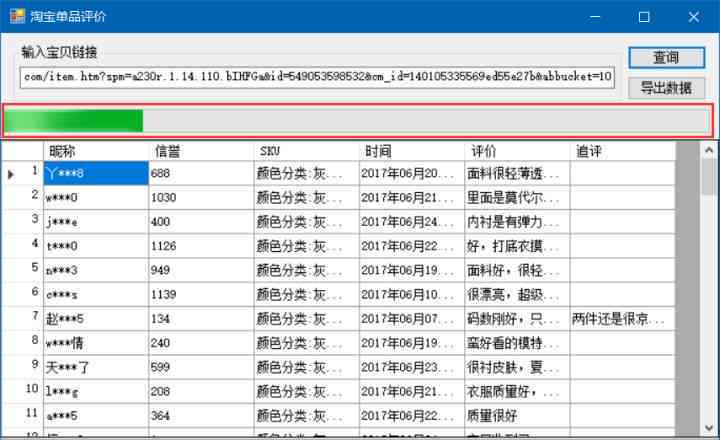Click the credit value 1030
Image resolution: width=720 pixels, height=440 pixels.
201,198
